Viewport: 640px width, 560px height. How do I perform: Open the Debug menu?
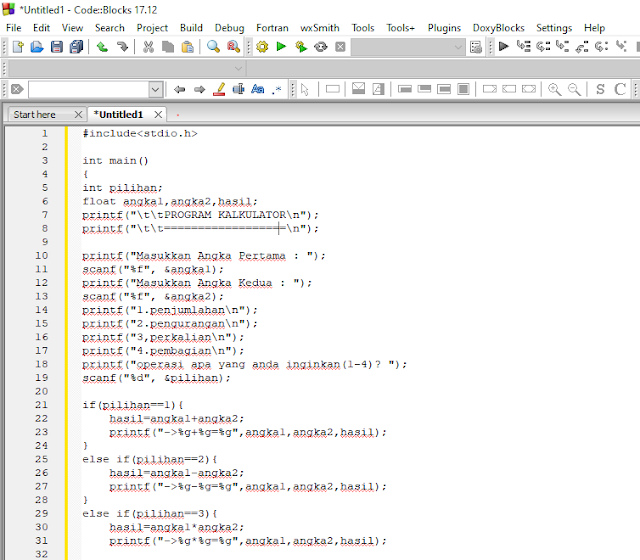point(229,28)
